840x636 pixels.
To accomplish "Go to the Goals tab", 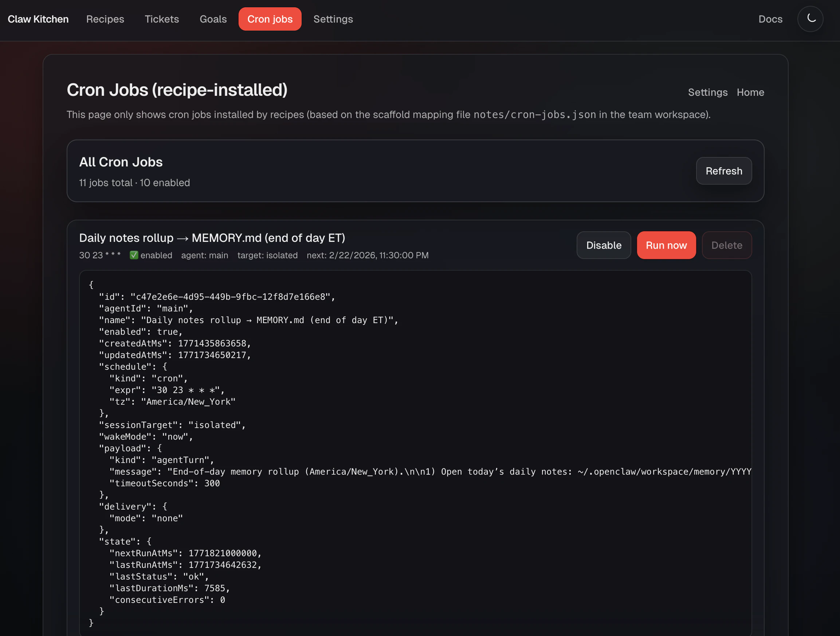I will 213,19.
